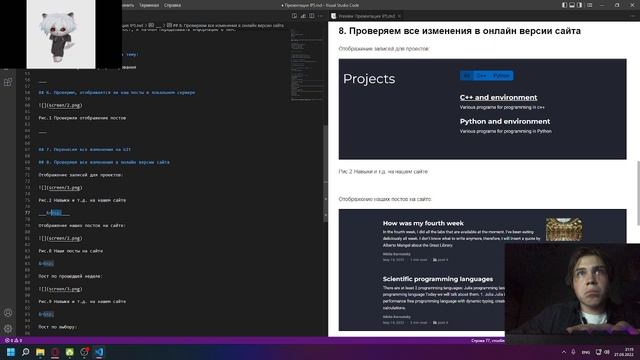Click the All filter button in Projects preview

point(467,76)
